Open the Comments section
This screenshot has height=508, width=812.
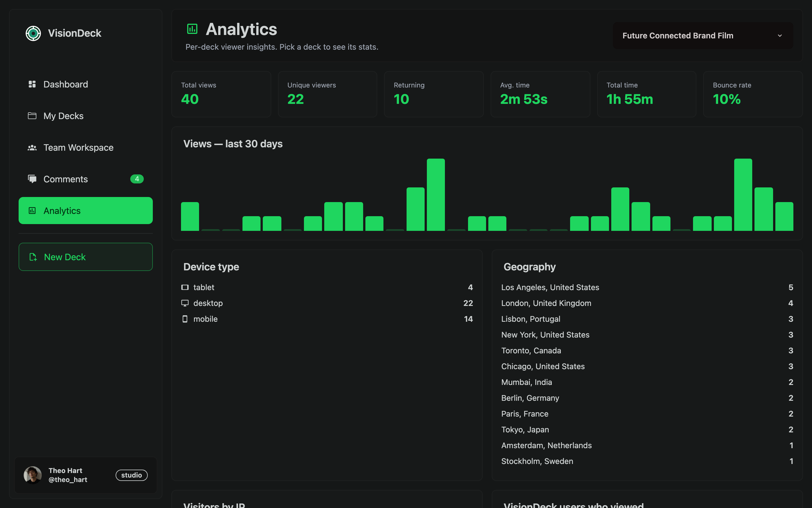tap(85, 179)
